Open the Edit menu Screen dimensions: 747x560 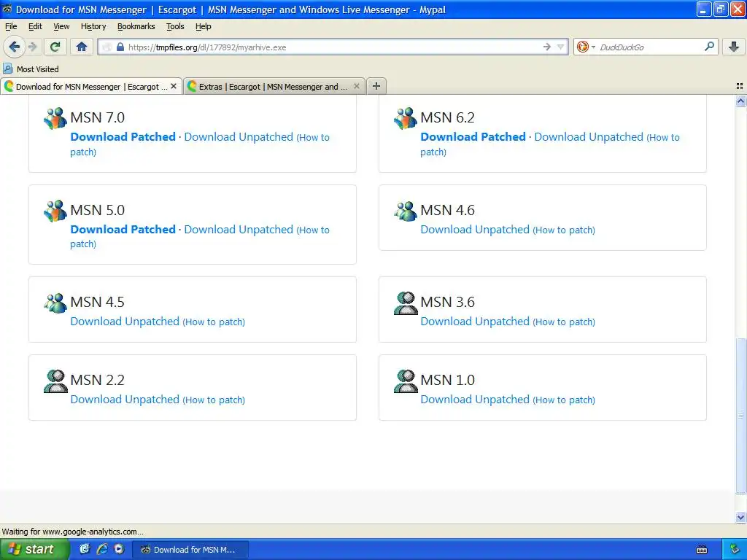[35, 26]
